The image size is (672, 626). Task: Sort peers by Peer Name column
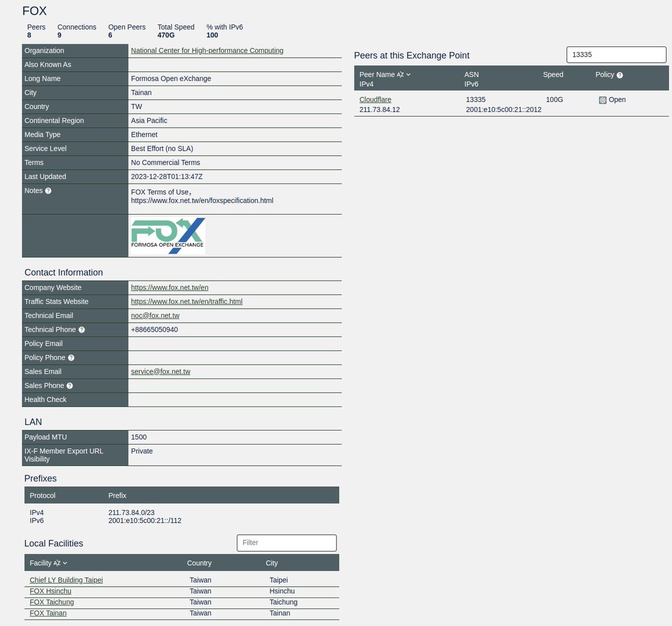(x=385, y=75)
